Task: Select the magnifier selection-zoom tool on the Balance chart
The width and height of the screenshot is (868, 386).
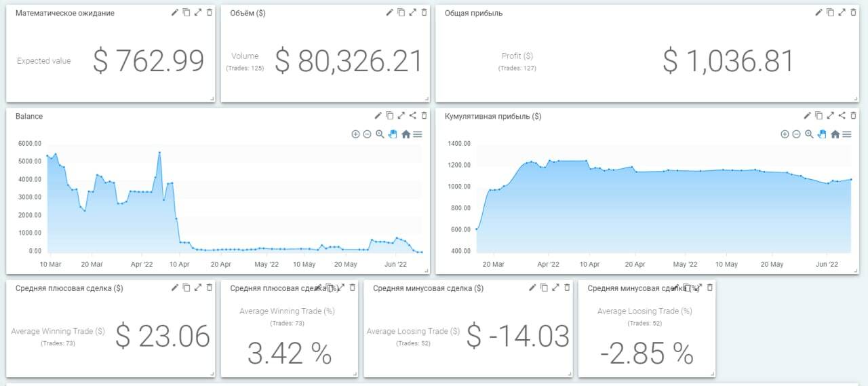Action: point(380,134)
